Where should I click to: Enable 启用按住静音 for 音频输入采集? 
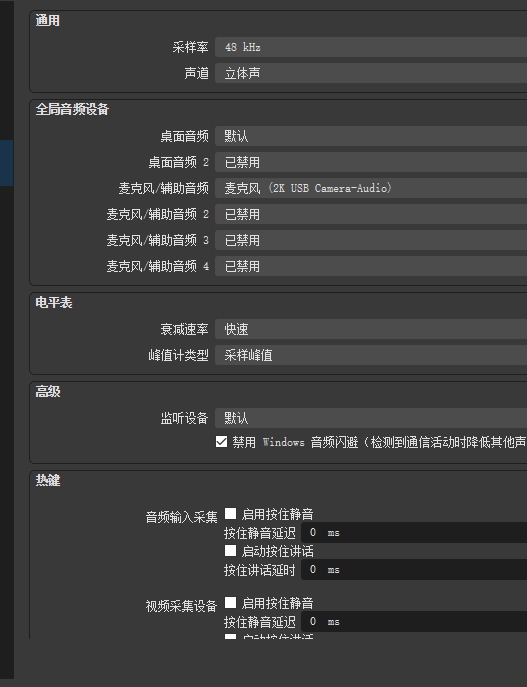click(230, 513)
